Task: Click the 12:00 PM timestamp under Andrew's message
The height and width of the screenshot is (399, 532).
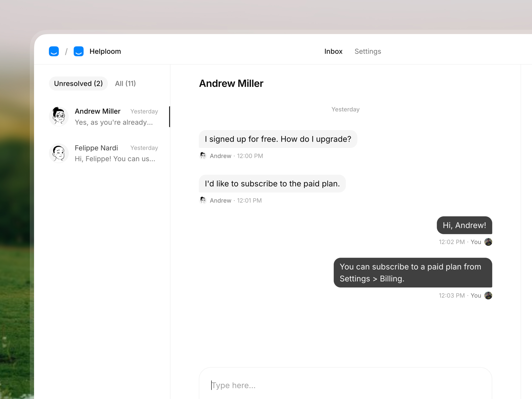Action: click(250, 156)
